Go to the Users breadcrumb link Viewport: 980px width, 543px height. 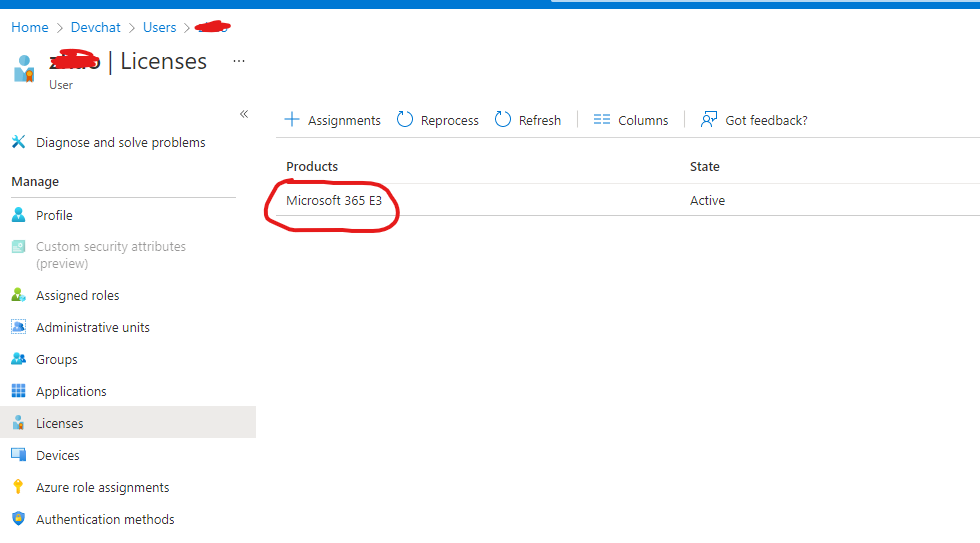(x=159, y=27)
